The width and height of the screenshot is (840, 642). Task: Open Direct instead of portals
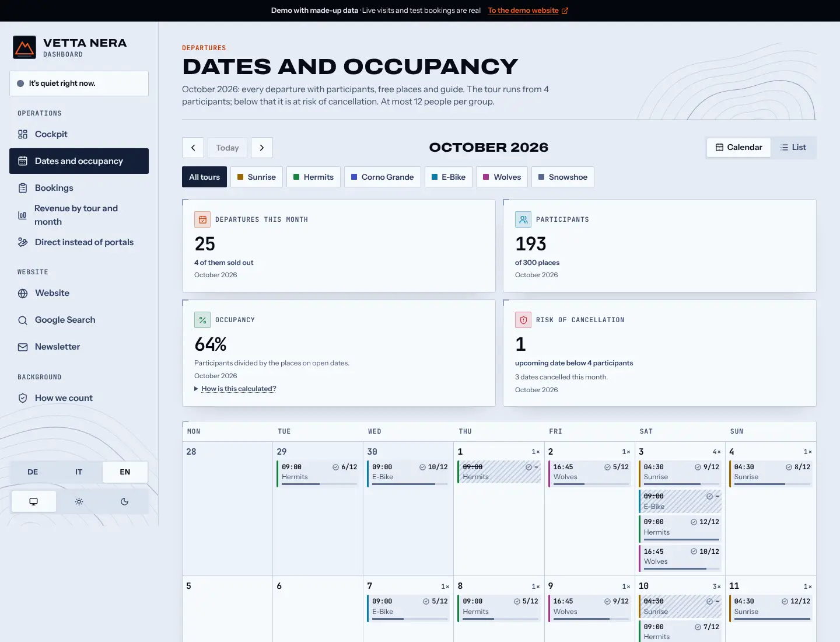coord(79,242)
